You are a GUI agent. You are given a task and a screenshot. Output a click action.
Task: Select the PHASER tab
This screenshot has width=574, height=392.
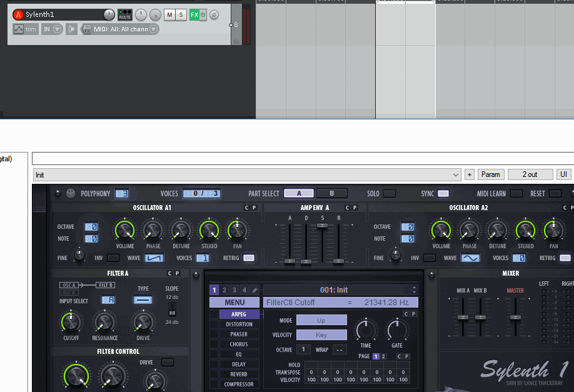[x=239, y=334]
